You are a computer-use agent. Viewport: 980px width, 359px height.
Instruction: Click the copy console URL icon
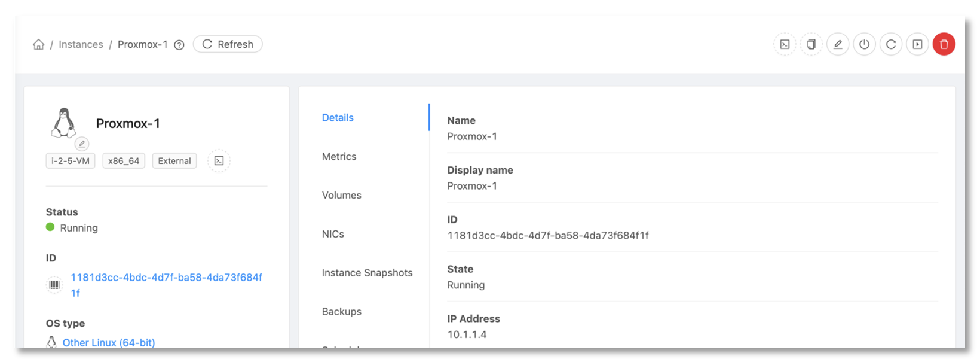pos(811,44)
